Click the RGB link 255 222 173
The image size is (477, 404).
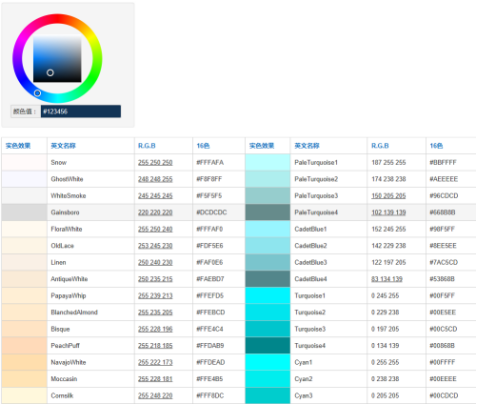click(155, 363)
